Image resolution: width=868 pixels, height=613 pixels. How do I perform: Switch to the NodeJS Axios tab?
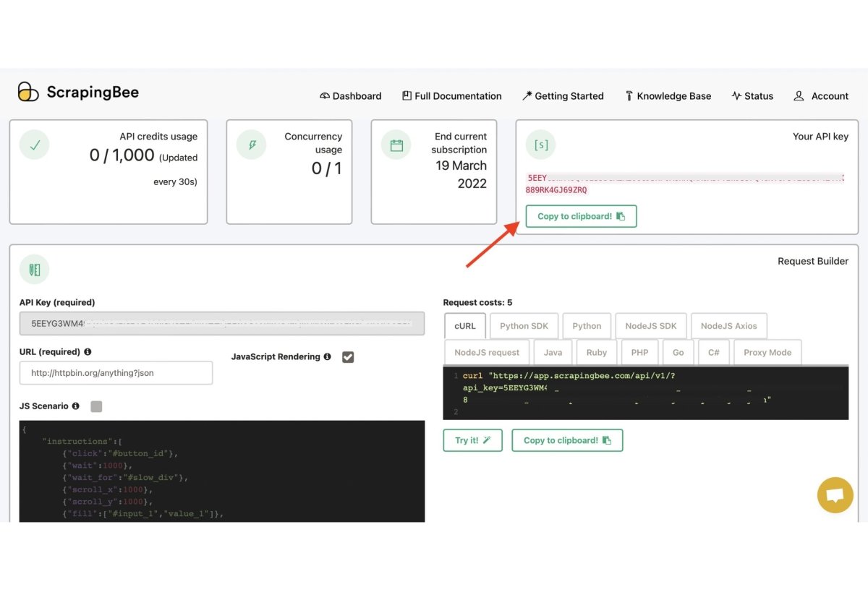[x=729, y=326]
